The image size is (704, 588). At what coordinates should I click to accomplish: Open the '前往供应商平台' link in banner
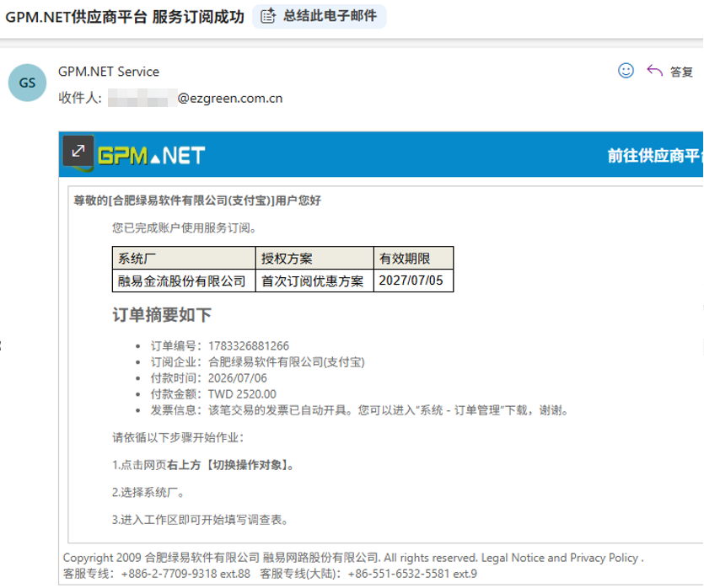655,156
